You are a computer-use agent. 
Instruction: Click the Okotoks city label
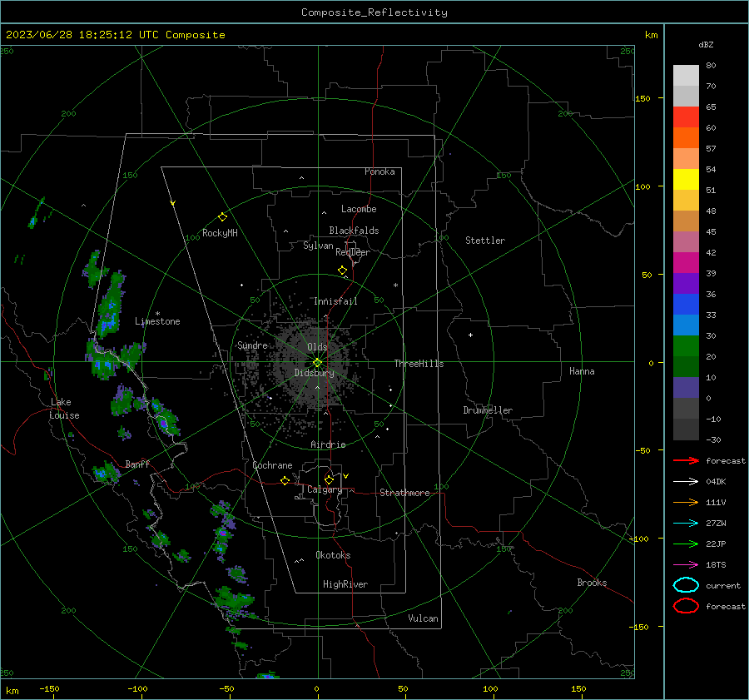(333, 555)
